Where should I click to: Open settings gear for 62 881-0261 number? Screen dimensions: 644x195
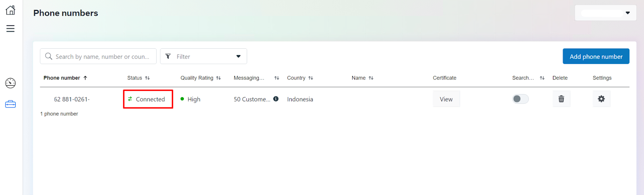(x=601, y=99)
